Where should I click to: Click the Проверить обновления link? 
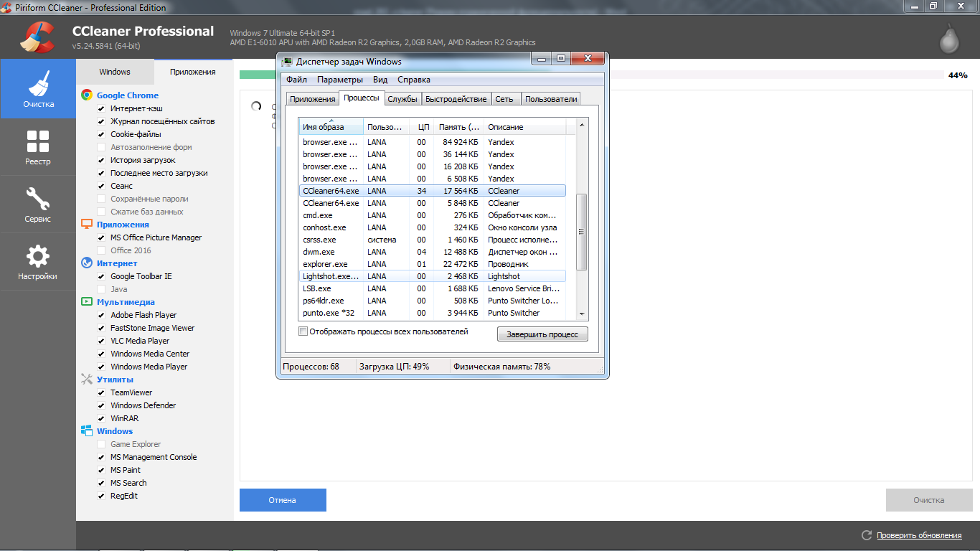coord(918,535)
